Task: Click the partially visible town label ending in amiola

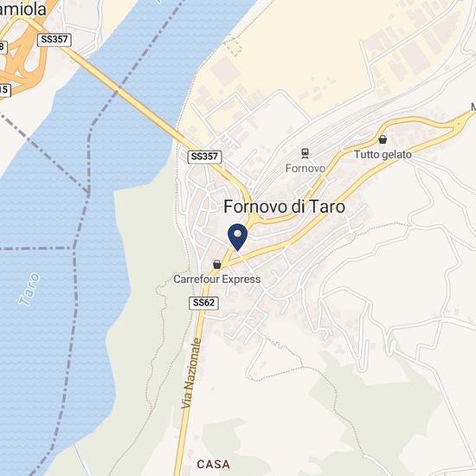Action: (x=23, y=10)
